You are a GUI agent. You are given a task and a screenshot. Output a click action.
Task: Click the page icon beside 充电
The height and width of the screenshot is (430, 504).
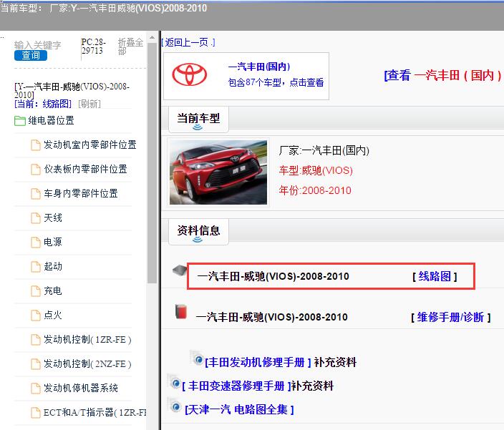[36, 291]
